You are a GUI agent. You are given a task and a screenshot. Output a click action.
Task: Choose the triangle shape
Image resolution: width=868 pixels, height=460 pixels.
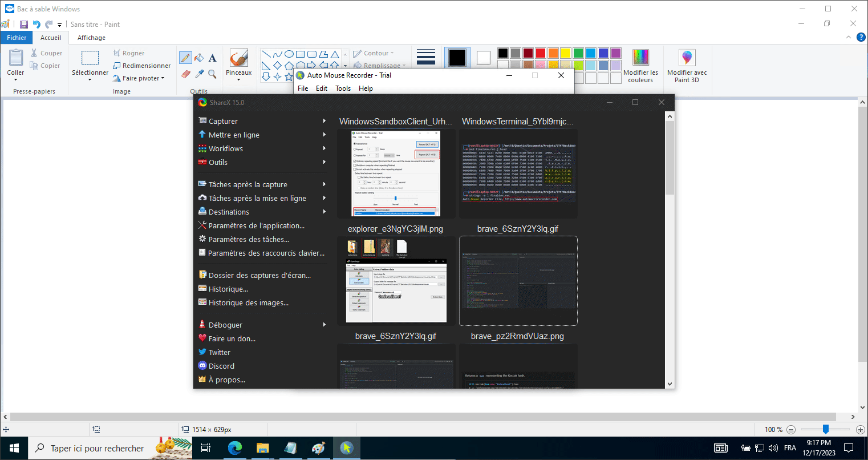tap(335, 54)
